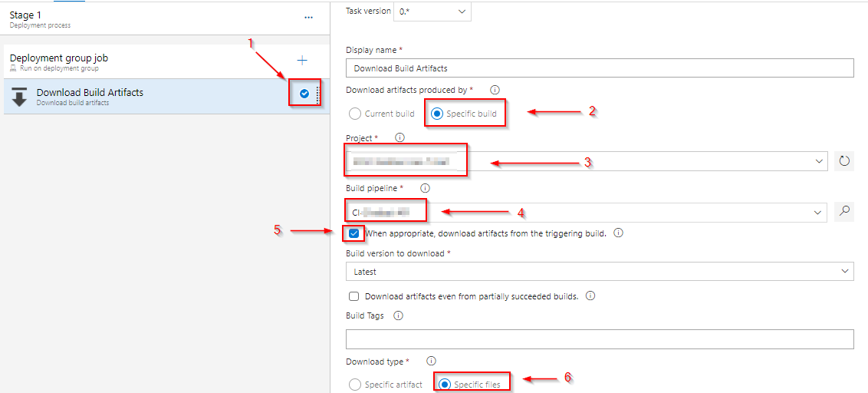Add a task with the plus icon
868x393 pixels.
302,60
